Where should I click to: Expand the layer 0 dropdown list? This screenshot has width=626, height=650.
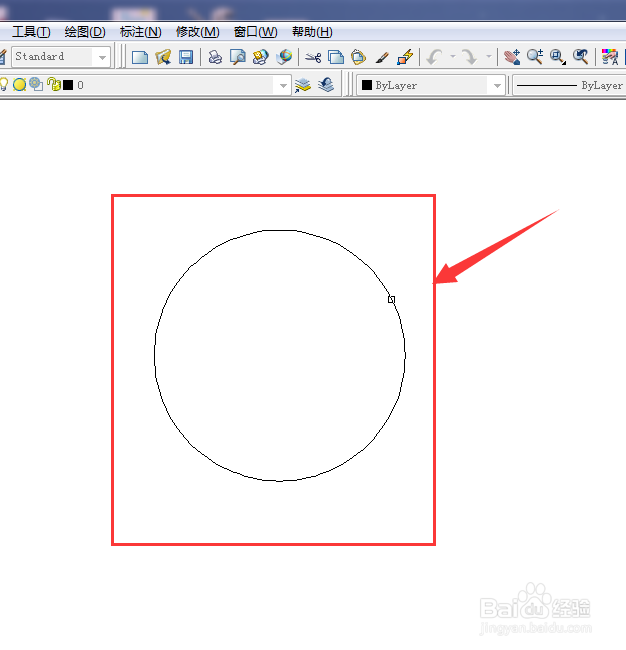pyautogui.click(x=283, y=85)
